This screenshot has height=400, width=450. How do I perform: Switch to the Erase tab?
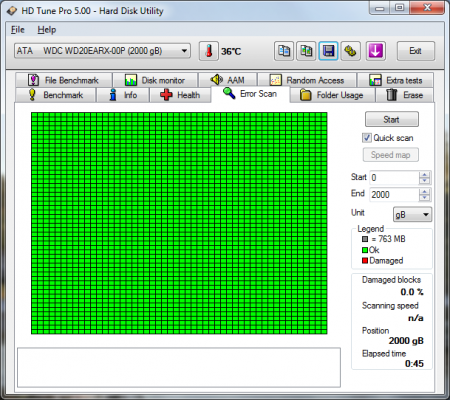pyautogui.click(x=405, y=95)
